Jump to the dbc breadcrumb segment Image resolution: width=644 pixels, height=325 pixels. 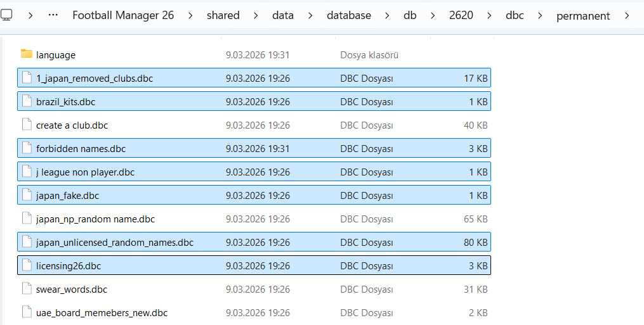[515, 15]
